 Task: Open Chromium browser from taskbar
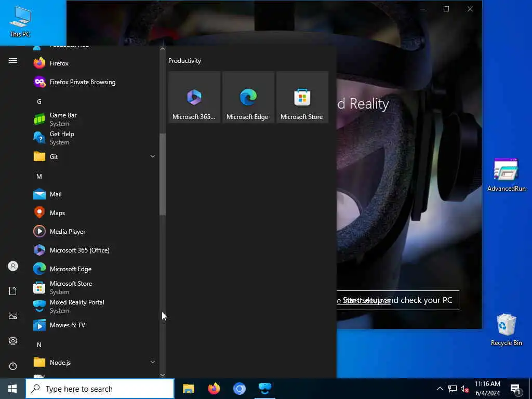click(x=239, y=389)
